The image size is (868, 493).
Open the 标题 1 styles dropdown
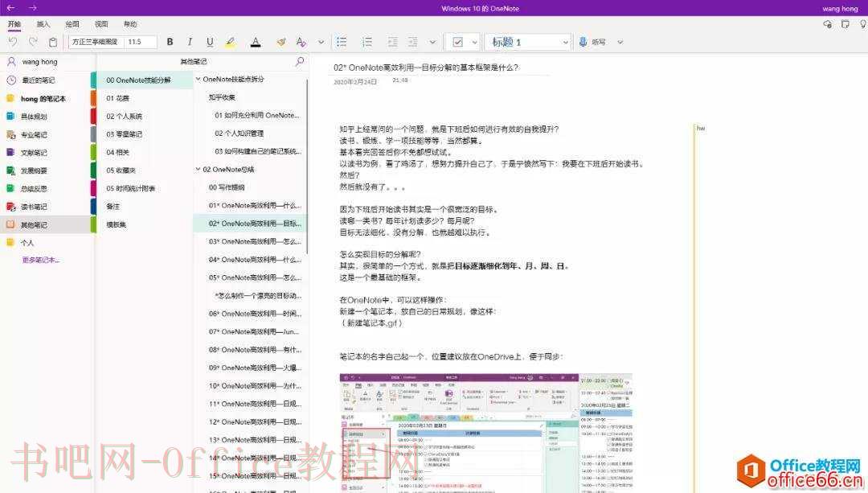pos(527,42)
